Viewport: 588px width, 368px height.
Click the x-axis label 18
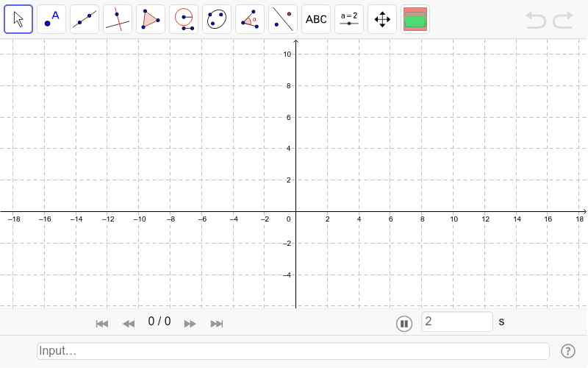tap(580, 219)
